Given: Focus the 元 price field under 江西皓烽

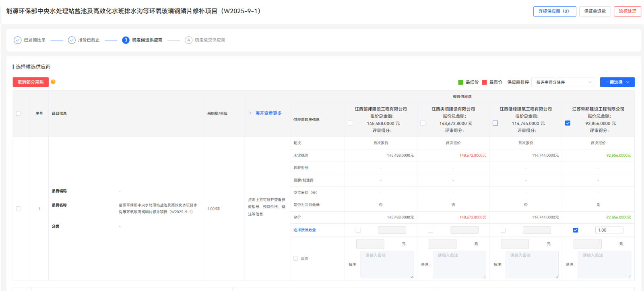Looking at the screenshot, I should point(515,244).
